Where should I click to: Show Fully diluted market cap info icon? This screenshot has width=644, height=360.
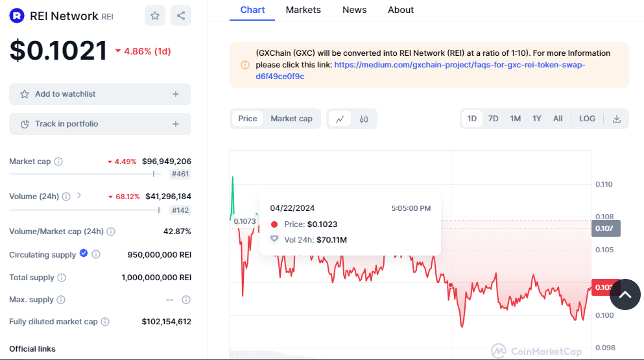coord(105,322)
